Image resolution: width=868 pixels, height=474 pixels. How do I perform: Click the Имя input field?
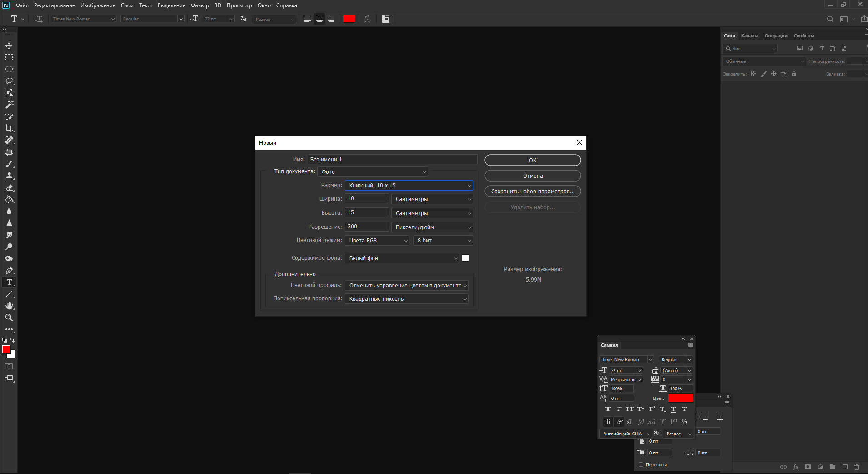392,160
